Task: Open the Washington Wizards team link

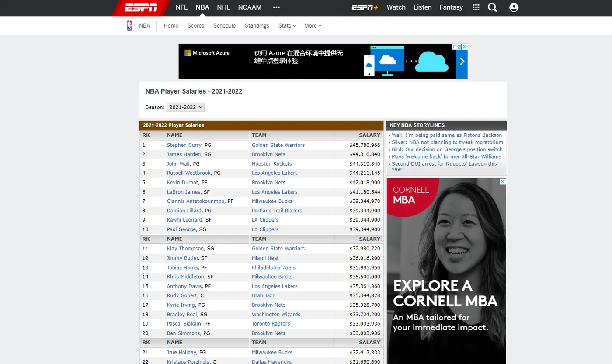Action: point(276,315)
